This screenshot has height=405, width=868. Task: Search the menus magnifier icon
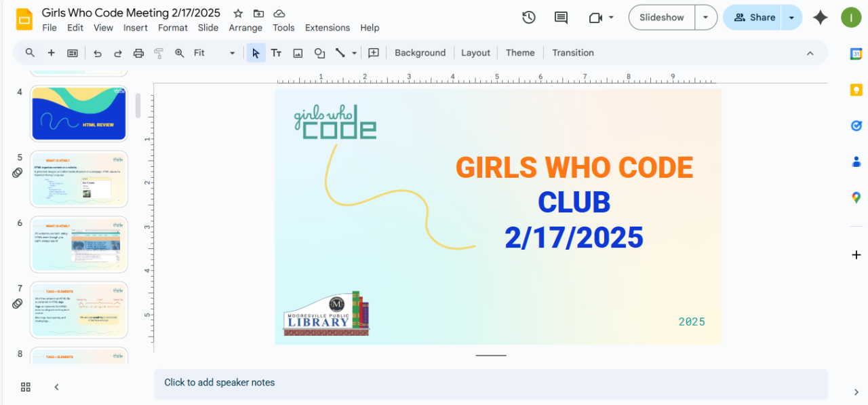(x=30, y=53)
